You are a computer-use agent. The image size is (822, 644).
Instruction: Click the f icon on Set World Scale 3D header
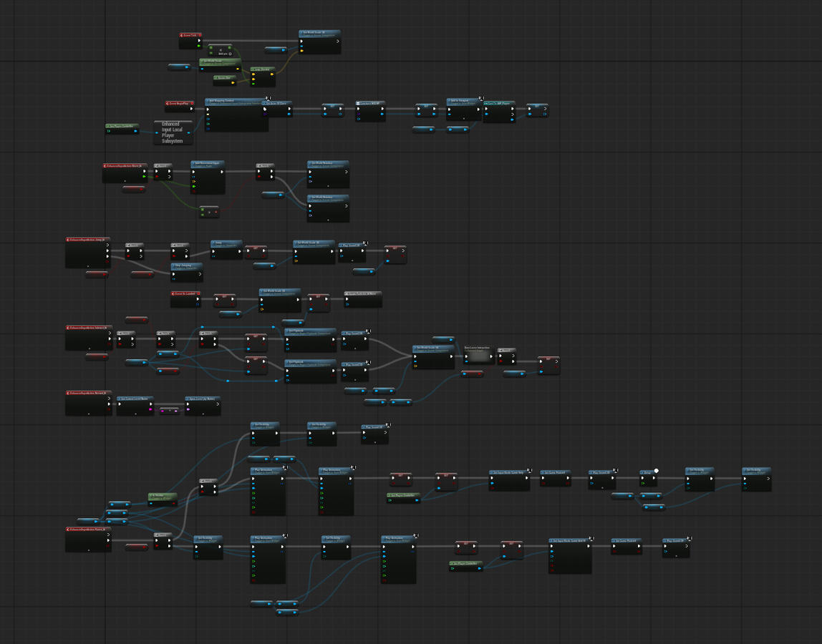301,32
